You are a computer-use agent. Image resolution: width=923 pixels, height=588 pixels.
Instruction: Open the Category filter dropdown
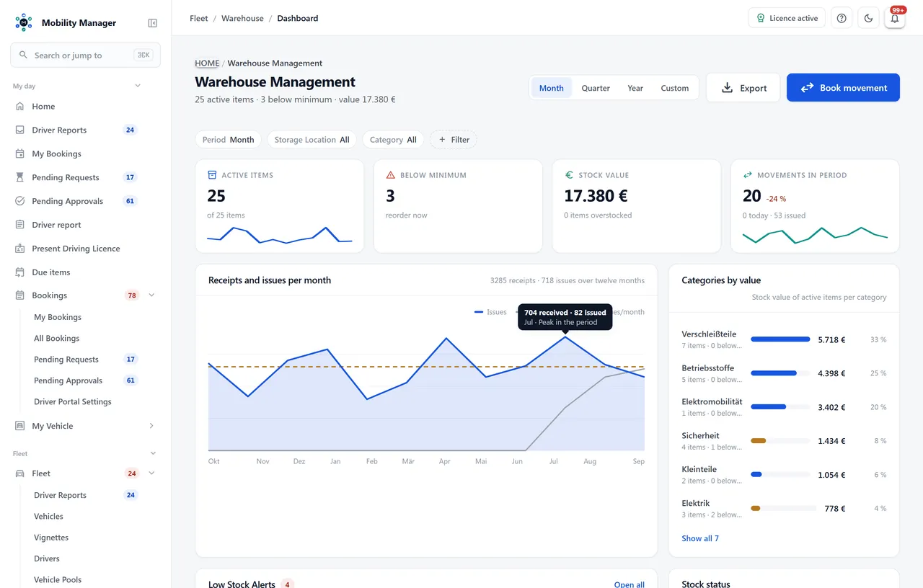pyautogui.click(x=393, y=140)
